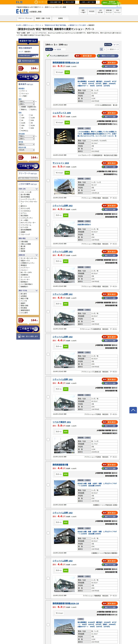
Task: Open the 賃料 上限なし dropdown
Action: (x=27, y=104)
